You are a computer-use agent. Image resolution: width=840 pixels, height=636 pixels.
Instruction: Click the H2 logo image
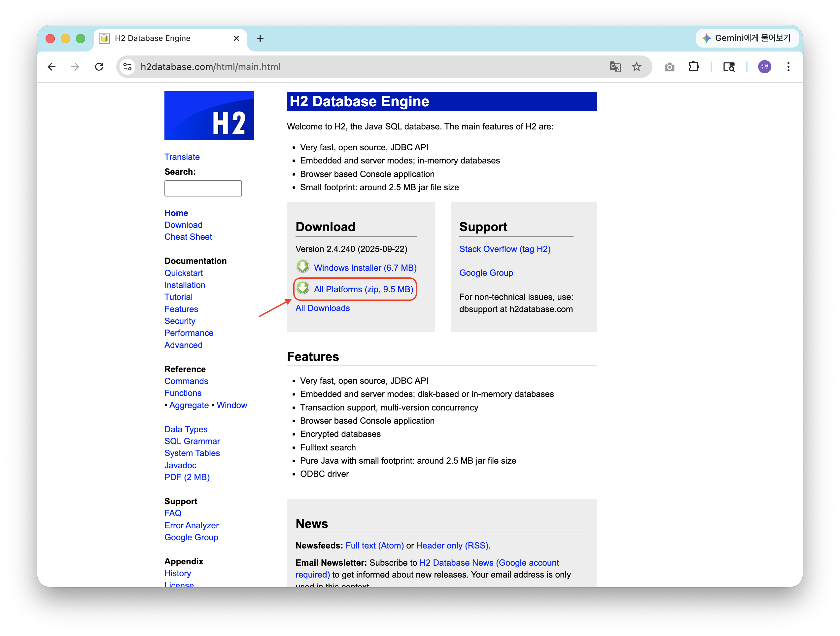209,116
